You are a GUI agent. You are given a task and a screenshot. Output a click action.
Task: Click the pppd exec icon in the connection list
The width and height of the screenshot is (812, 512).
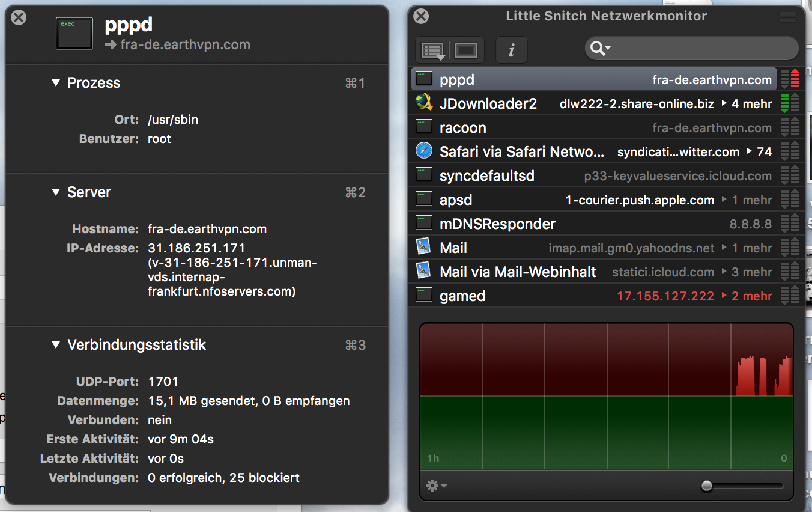point(424,79)
